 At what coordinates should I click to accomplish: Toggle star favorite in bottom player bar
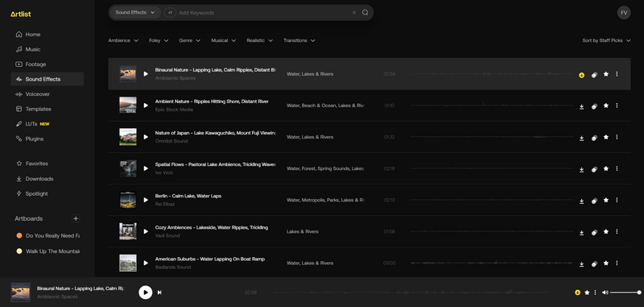click(587, 292)
